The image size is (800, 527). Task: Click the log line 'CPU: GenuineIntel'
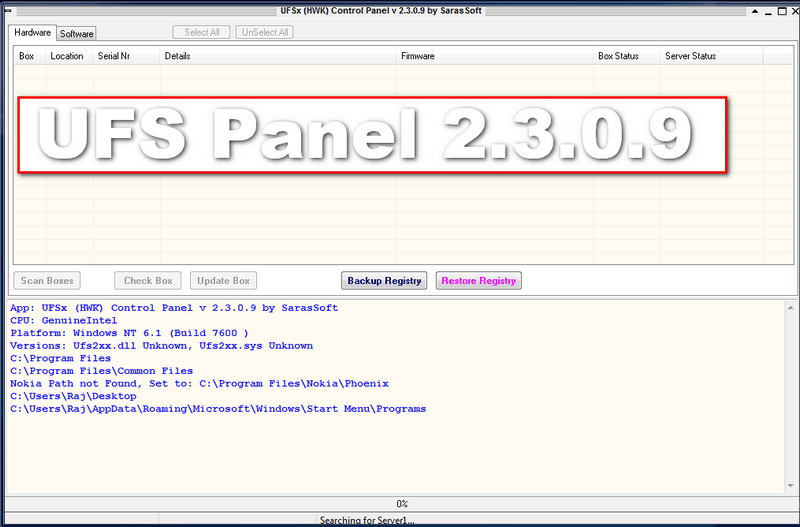(x=64, y=320)
